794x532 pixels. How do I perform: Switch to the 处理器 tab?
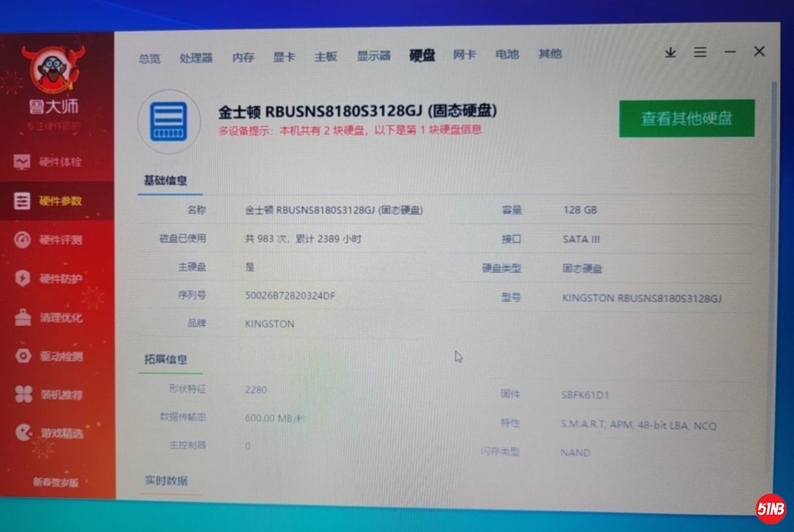coord(196,58)
